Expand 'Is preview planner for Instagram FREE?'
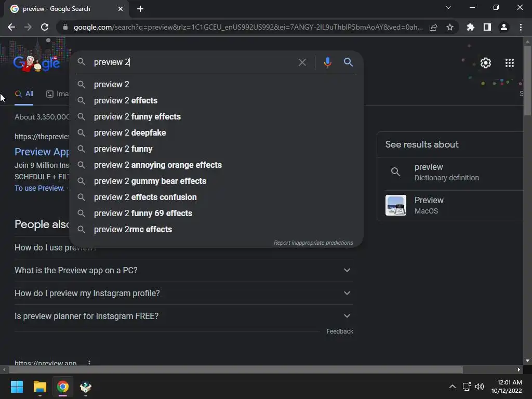The height and width of the screenshot is (399, 532). [x=184, y=316]
